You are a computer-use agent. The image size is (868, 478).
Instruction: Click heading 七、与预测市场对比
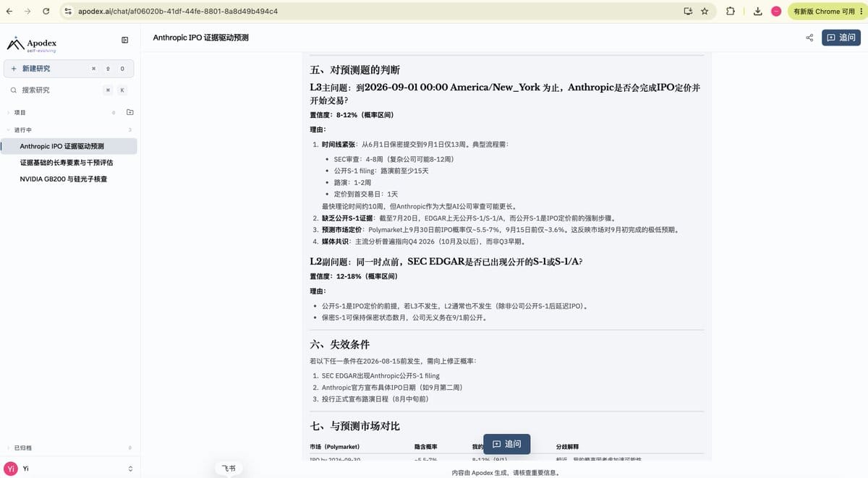(x=354, y=426)
